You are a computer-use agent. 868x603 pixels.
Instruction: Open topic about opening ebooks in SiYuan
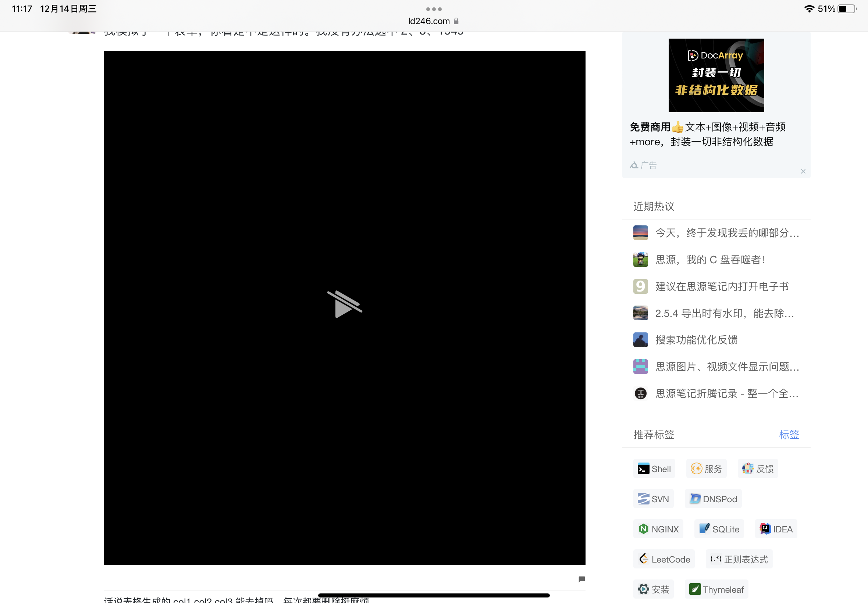point(722,286)
